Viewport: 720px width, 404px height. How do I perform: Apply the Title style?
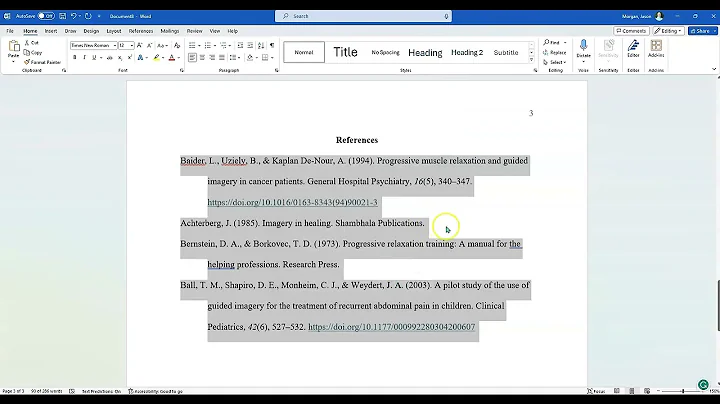click(x=345, y=52)
